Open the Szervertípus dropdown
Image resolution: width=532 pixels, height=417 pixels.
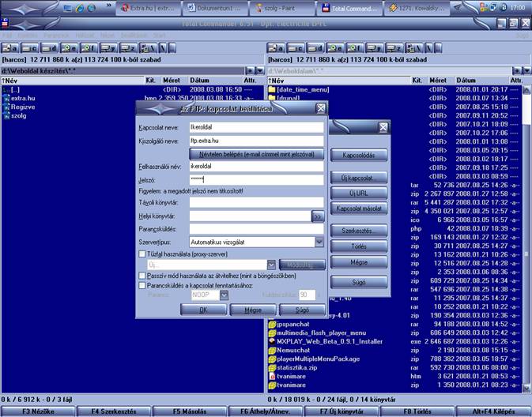(x=319, y=242)
